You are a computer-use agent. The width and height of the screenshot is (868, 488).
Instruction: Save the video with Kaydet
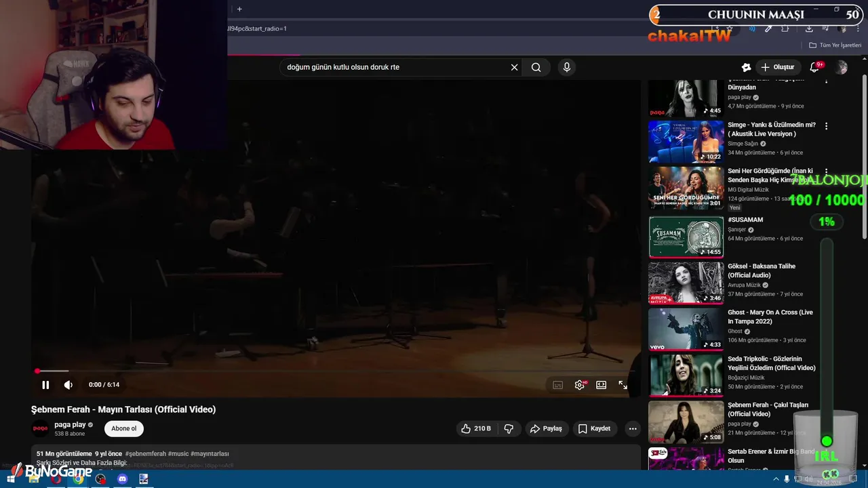(594, 428)
